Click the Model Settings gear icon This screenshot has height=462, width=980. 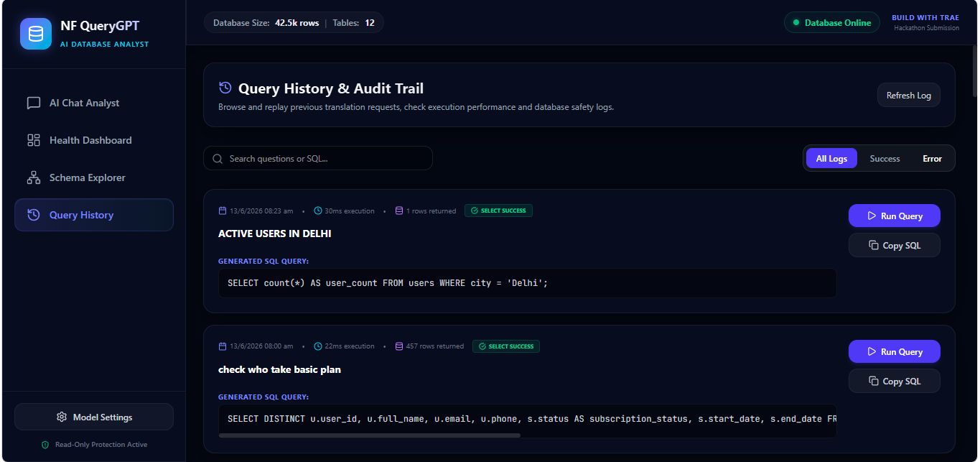(62, 417)
